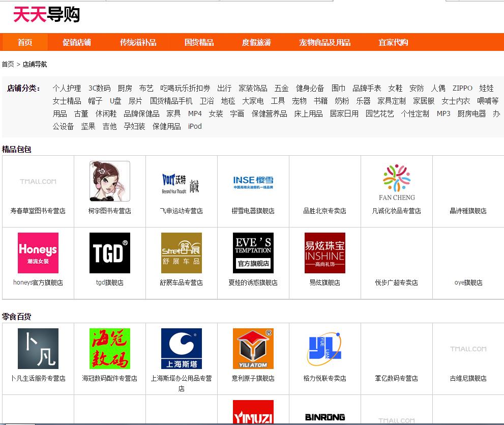The width and height of the screenshot is (504, 425).
Task: Open the 个人护理 category link
Action: [67, 88]
